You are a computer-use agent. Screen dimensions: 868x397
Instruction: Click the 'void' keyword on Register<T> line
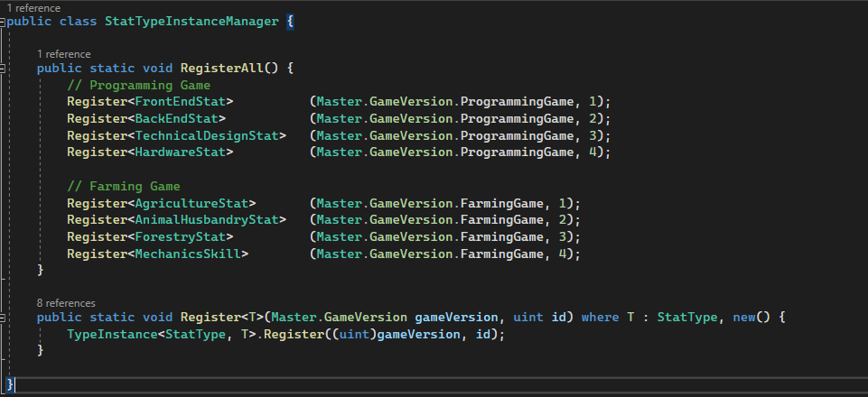coord(158,318)
